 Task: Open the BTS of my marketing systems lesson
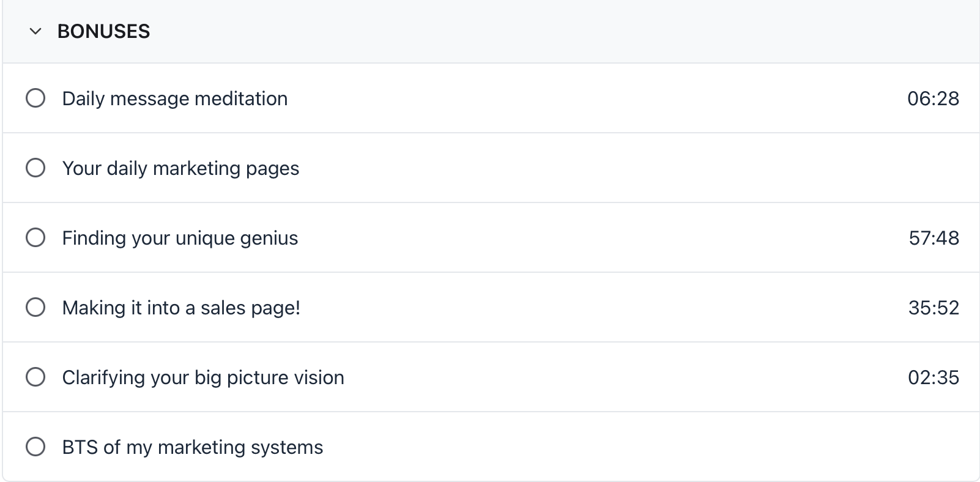tap(192, 447)
